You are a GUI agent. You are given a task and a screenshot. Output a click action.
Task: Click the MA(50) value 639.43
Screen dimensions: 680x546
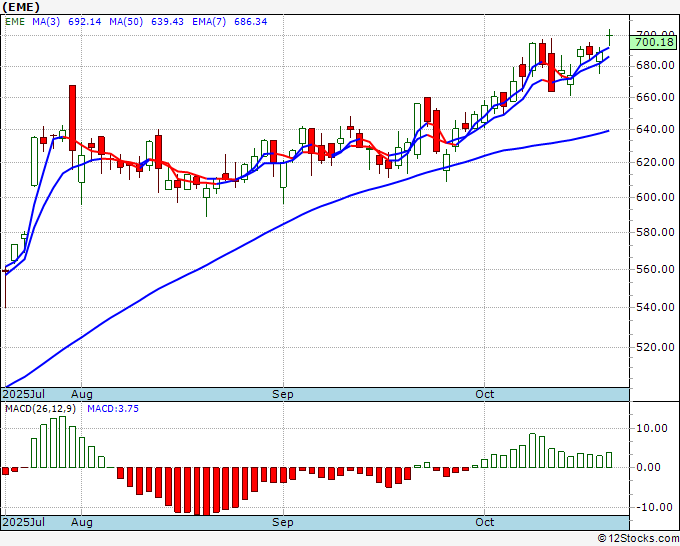[167, 22]
